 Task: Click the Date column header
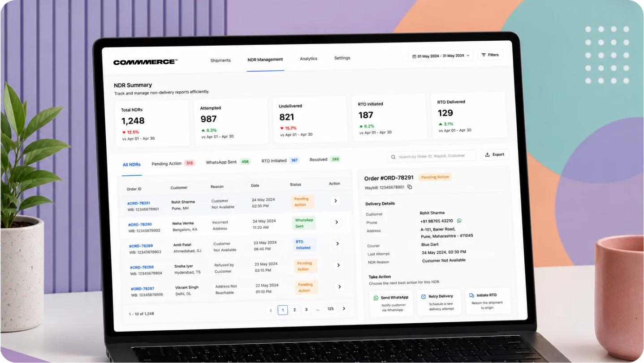pos(255,185)
